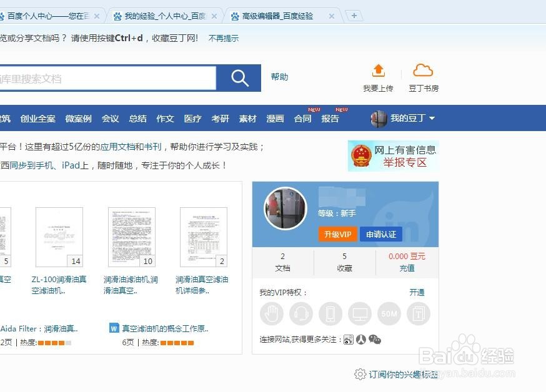Open the 2 文档 stat
Viewport: 546px width, 392px height.
pyautogui.click(x=283, y=262)
